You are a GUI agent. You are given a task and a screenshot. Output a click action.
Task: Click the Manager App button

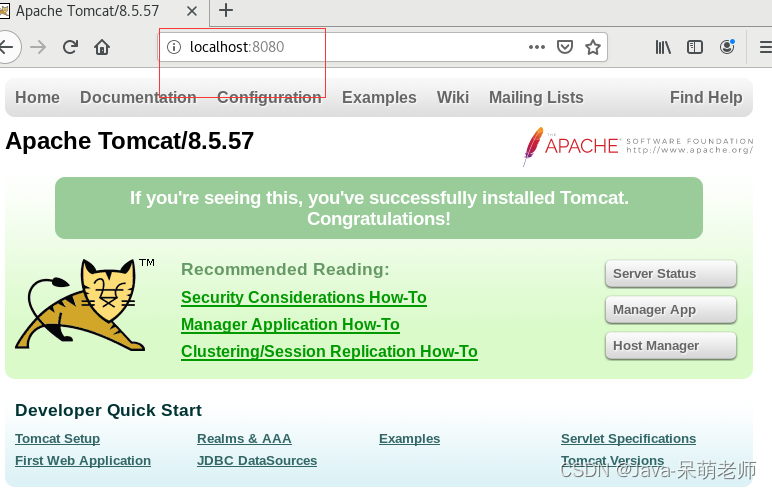tap(671, 310)
